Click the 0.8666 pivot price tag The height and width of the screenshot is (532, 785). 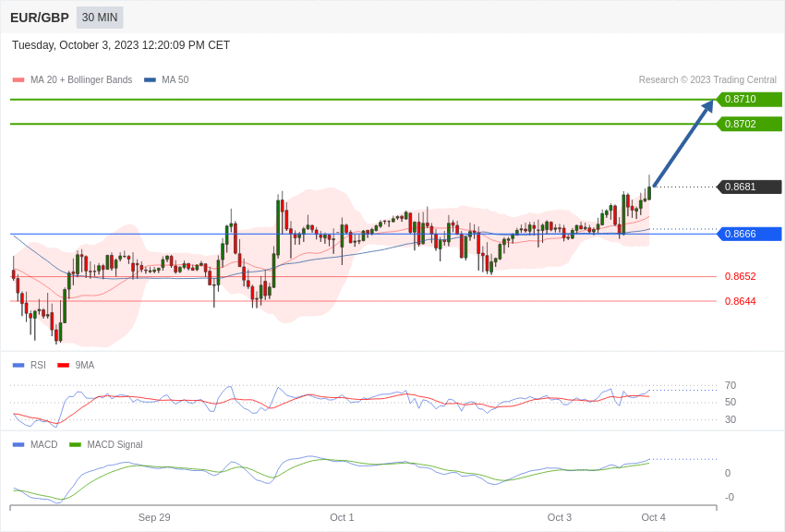click(750, 234)
